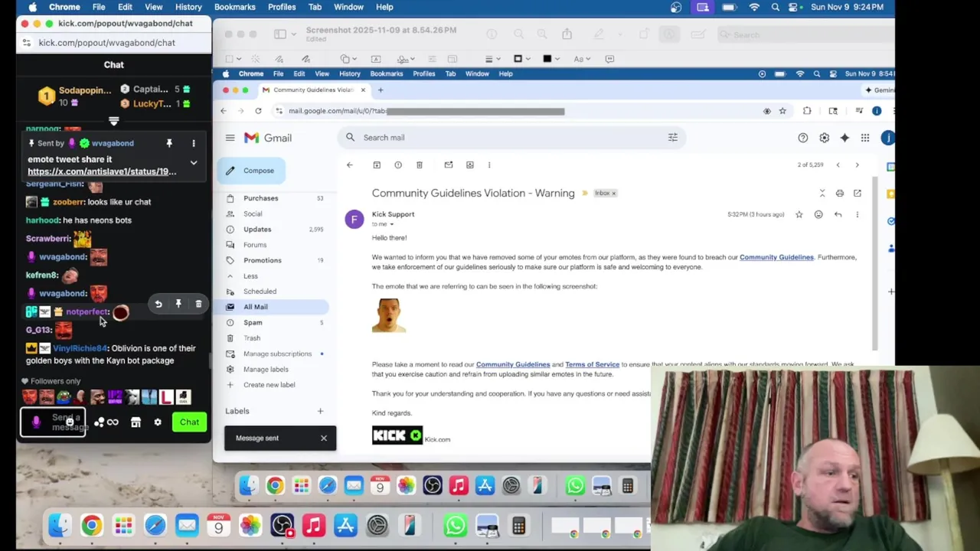
Task: Open OBS from the Dock
Action: coord(282,525)
